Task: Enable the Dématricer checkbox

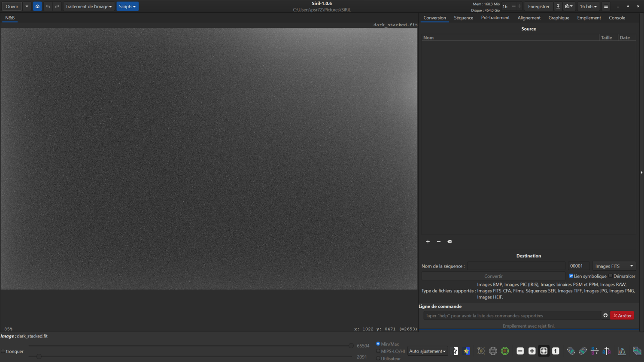Action: coord(611,276)
